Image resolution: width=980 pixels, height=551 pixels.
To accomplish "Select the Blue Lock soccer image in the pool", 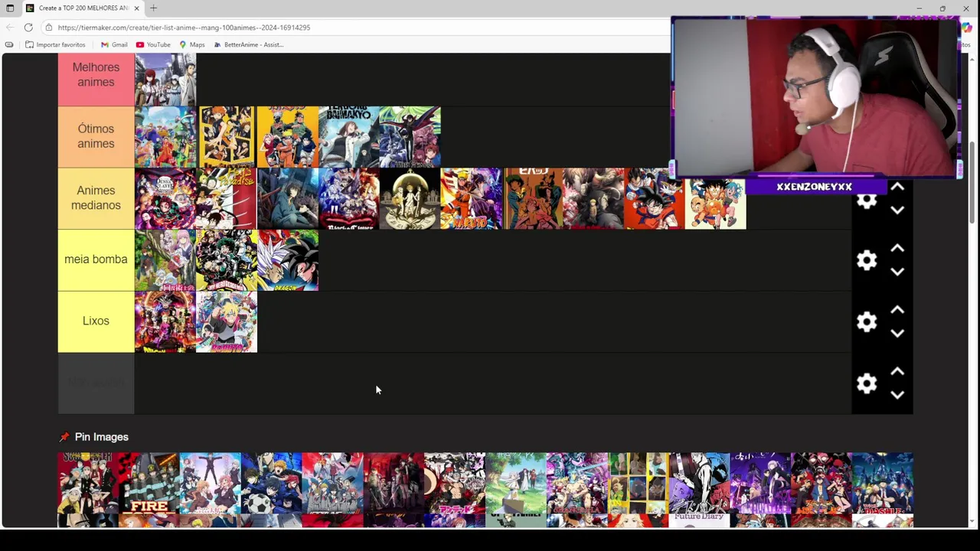I will [x=272, y=483].
